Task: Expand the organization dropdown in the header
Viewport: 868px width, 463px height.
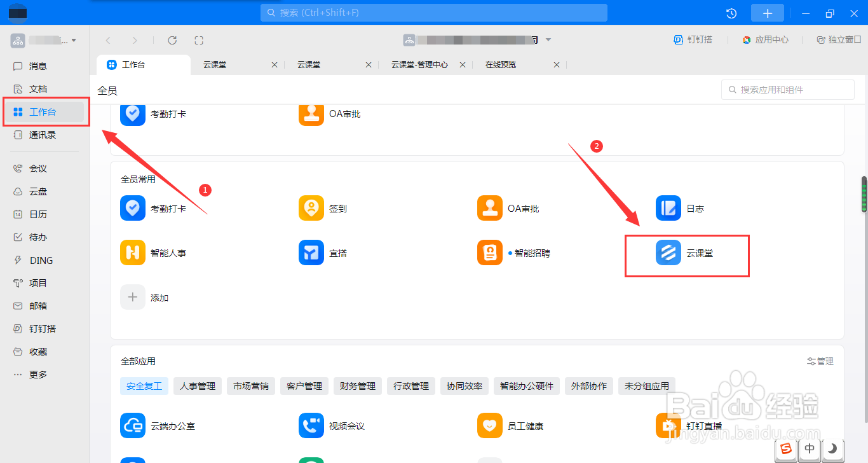Action: [x=548, y=39]
